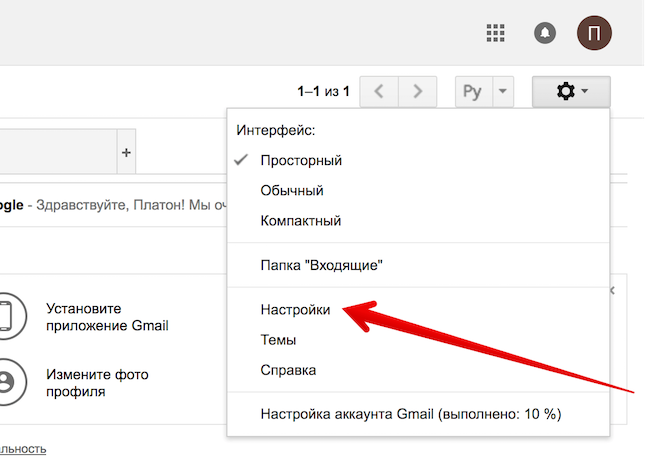The height and width of the screenshot is (476, 650).
Task: Go to the newer messages arrow
Action: click(379, 92)
